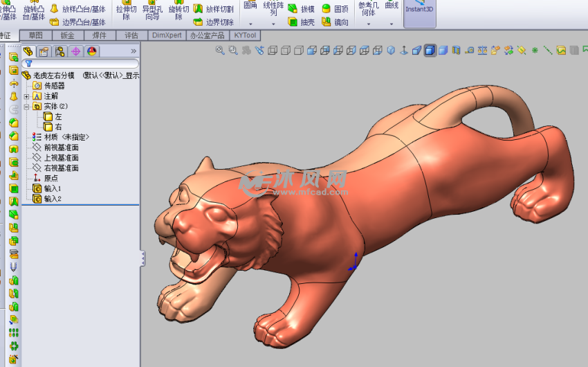Collapse the 实体(2) solid bodies folder
Screen dimensions: 588x367
click(26, 107)
